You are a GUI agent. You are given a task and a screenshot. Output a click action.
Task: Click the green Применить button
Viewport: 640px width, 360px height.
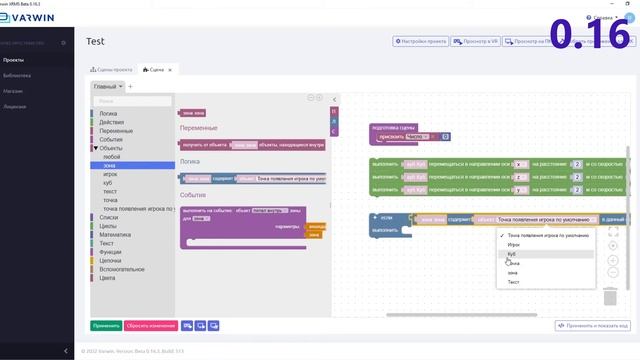pyautogui.click(x=106, y=326)
